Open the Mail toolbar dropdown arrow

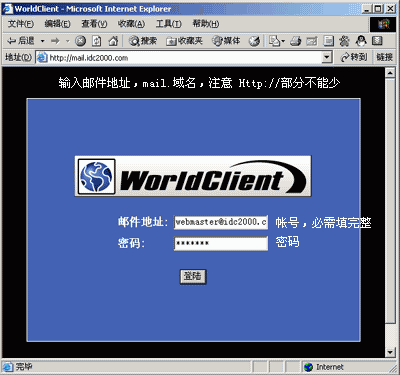coord(283,41)
